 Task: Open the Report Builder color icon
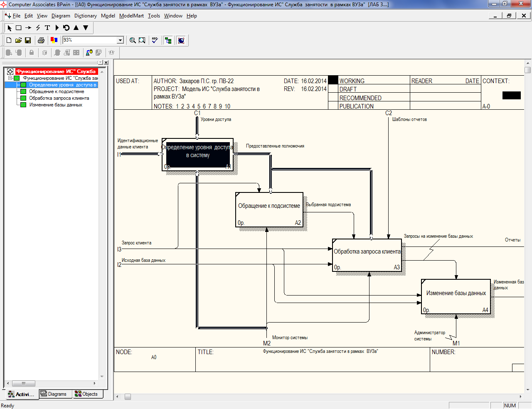[54, 40]
